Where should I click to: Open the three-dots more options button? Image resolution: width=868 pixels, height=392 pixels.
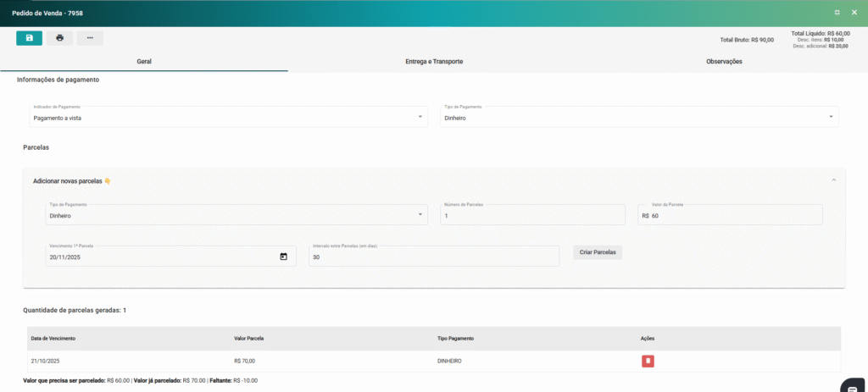90,38
